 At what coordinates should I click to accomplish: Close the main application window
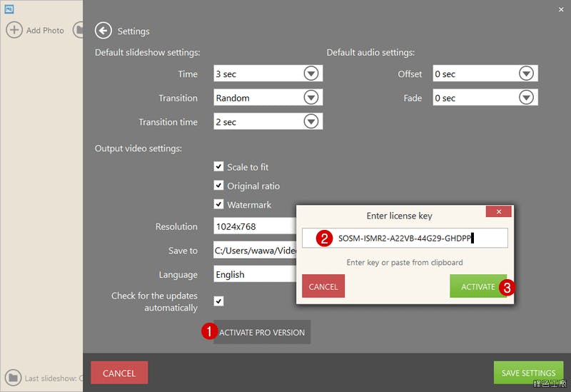coord(561,9)
